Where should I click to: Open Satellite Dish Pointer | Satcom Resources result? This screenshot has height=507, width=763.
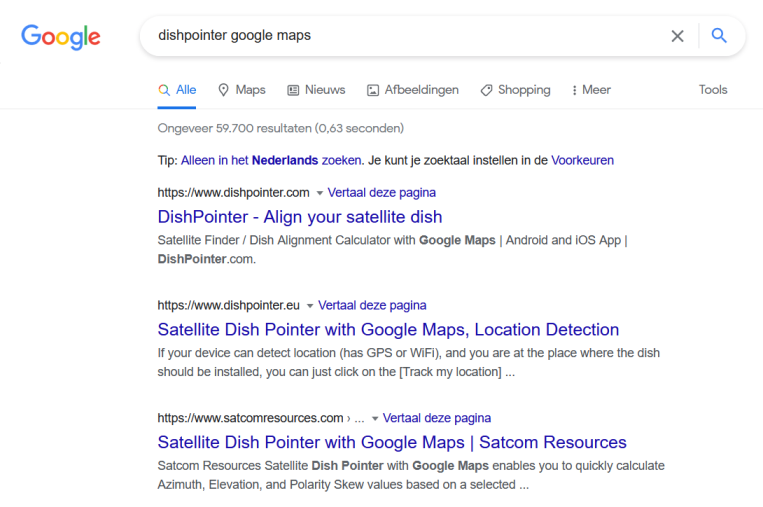[392, 442]
